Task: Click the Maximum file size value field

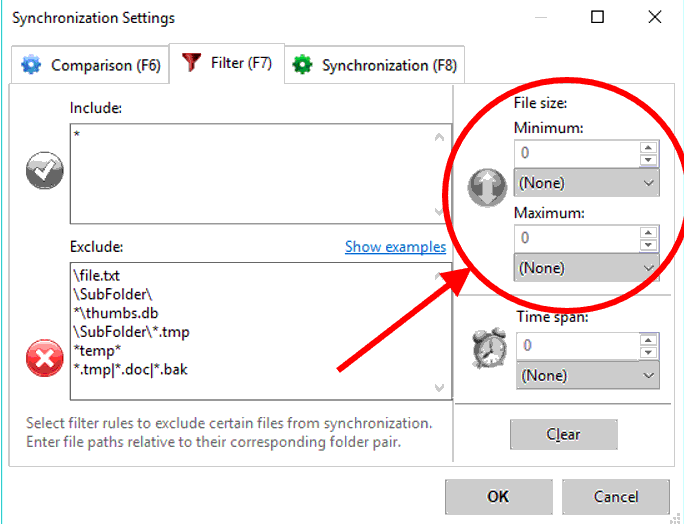Action: pyautogui.click(x=577, y=238)
